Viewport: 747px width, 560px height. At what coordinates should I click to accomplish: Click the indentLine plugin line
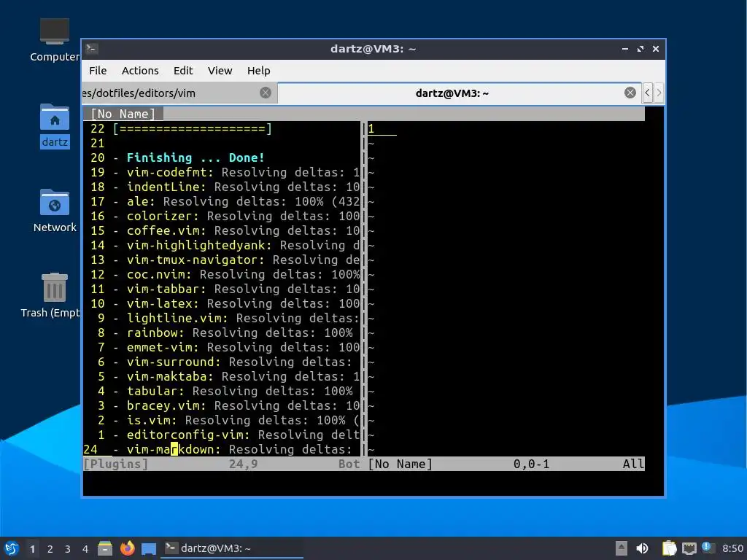(222, 187)
